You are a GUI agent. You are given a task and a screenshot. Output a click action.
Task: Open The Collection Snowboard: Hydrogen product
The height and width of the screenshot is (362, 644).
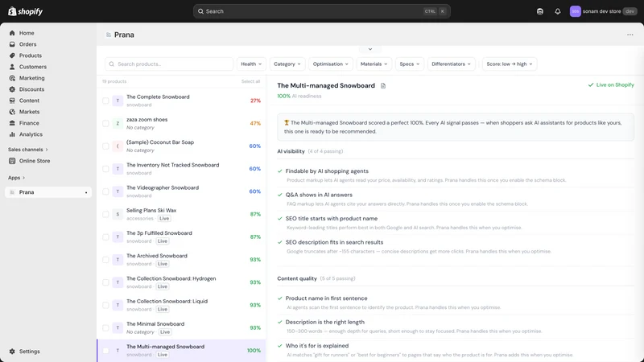(x=181, y=282)
